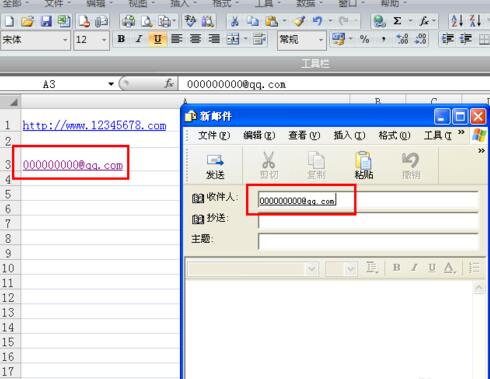Click the 主题 (Subject) input field
This screenshot has width=490, height=379.
click(368, 242)
